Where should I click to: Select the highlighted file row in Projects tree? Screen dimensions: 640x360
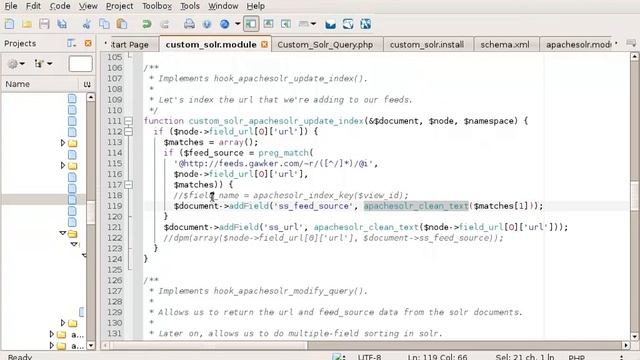point(43,200)
